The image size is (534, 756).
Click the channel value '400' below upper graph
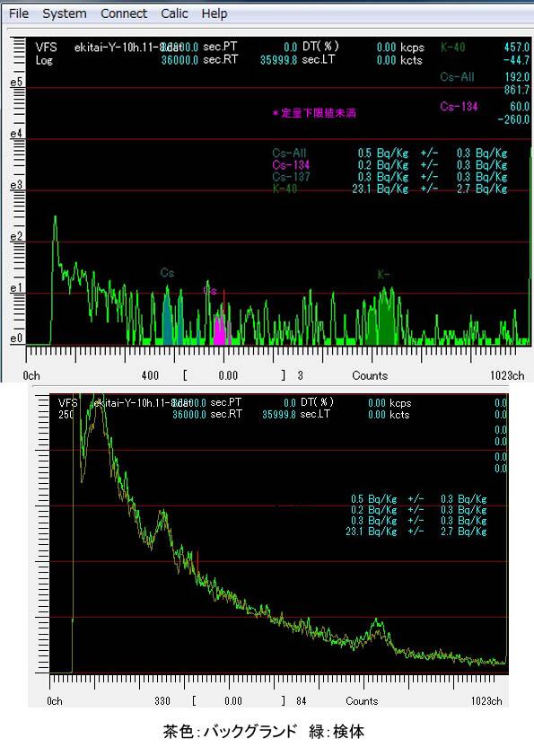click(151, 375)
